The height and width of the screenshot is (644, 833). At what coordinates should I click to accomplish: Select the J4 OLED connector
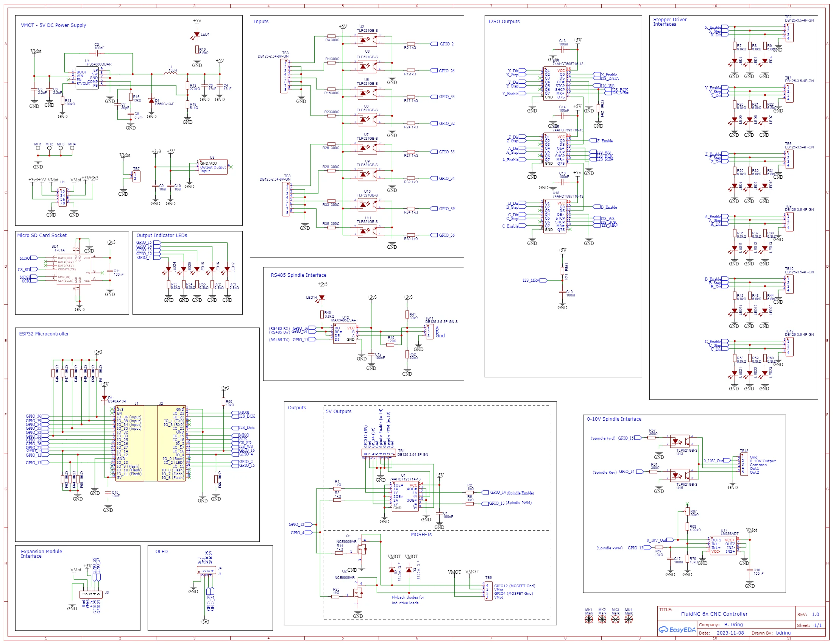pyautogui.click(x=206, y=571)
